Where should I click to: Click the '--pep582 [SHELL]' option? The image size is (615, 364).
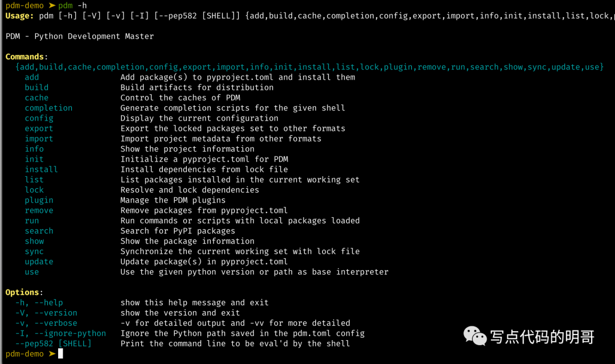tap(54, 344)
